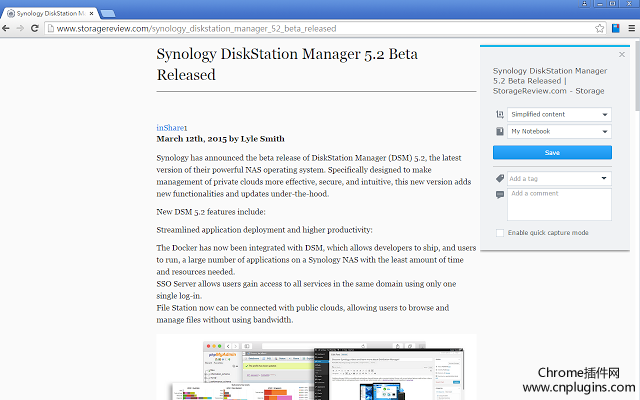Bookmark this page with the star icon
The height and width of the screenshot is (400, 640).
click(x=599, y=28)
